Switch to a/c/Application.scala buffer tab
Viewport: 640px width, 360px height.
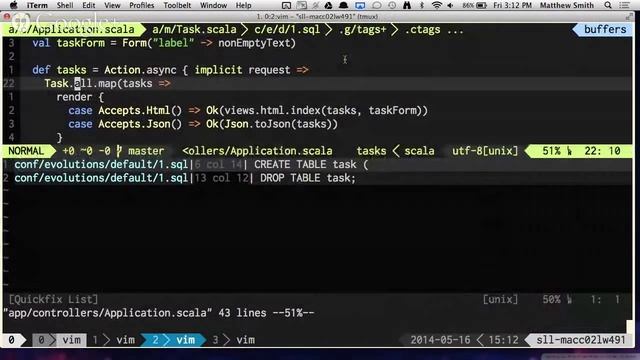(x=72, y=29)
